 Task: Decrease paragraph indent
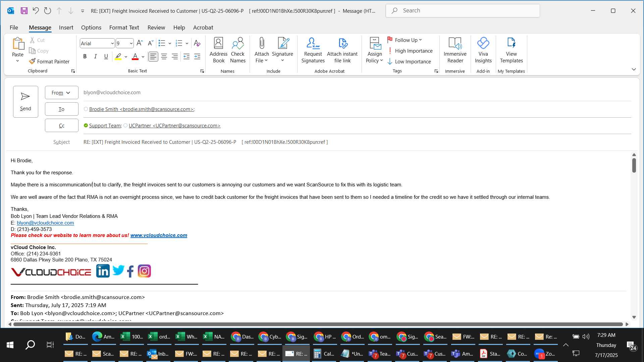point(186,56)
